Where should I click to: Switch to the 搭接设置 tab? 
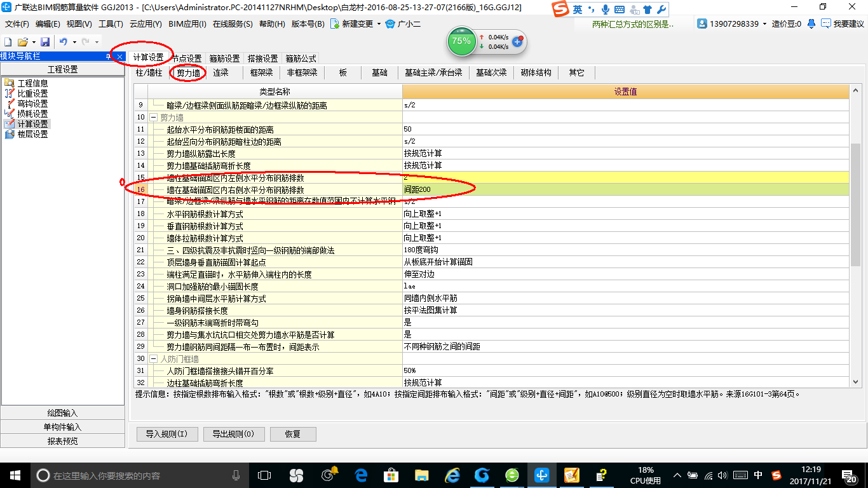point(262,58)
